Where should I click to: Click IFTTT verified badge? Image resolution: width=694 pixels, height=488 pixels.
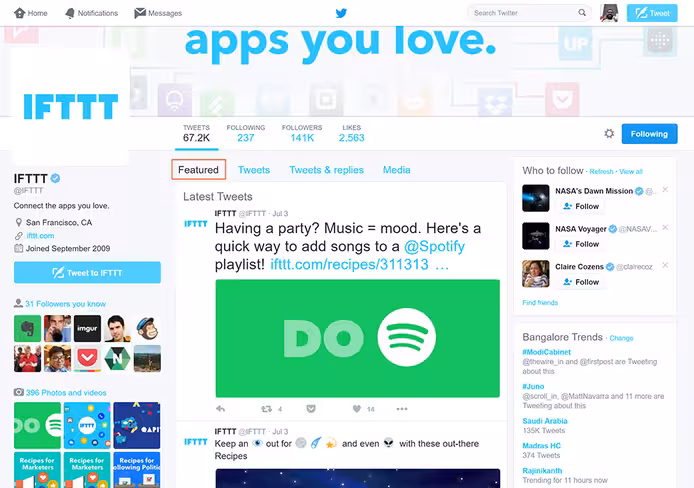tap(55, 178)
